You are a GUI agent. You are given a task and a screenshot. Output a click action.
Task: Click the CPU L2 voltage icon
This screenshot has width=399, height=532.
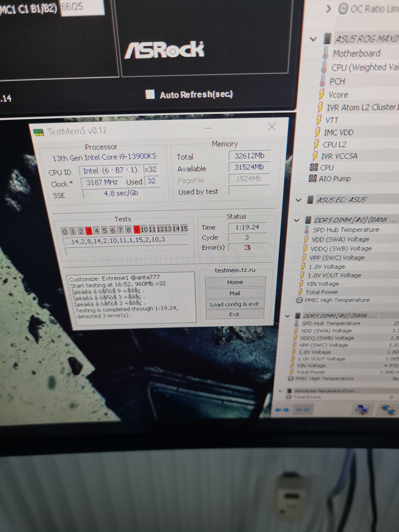coord(316,144)
